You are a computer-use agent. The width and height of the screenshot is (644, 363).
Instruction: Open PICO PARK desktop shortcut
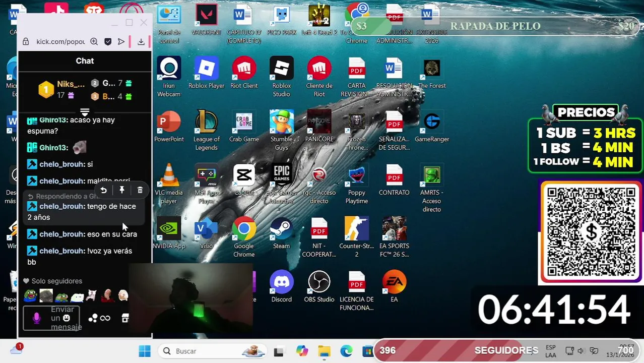click(x=281, y=20)
